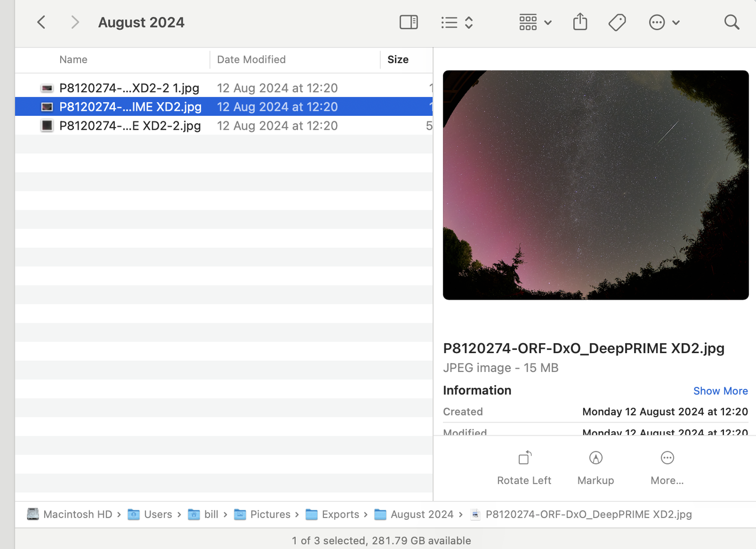
Task: Click the Share icon in toolbar
Action: 580,23
